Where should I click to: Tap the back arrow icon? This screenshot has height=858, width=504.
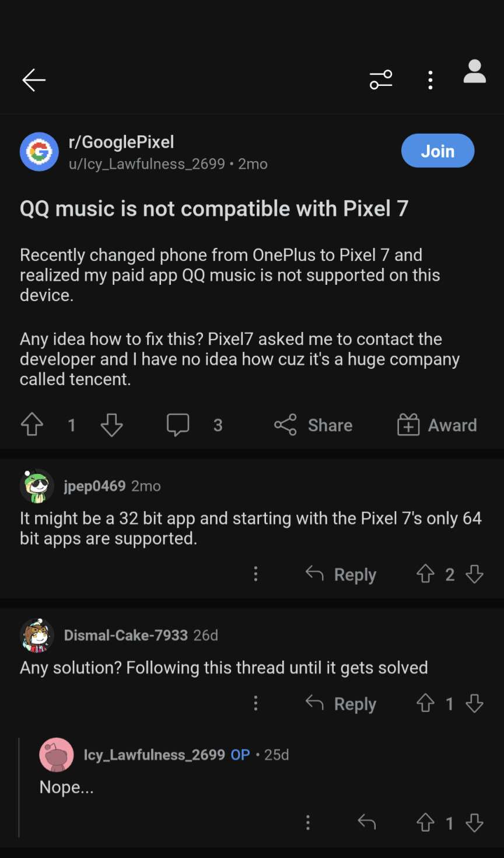pyautogui.click(x=34, y=80)
